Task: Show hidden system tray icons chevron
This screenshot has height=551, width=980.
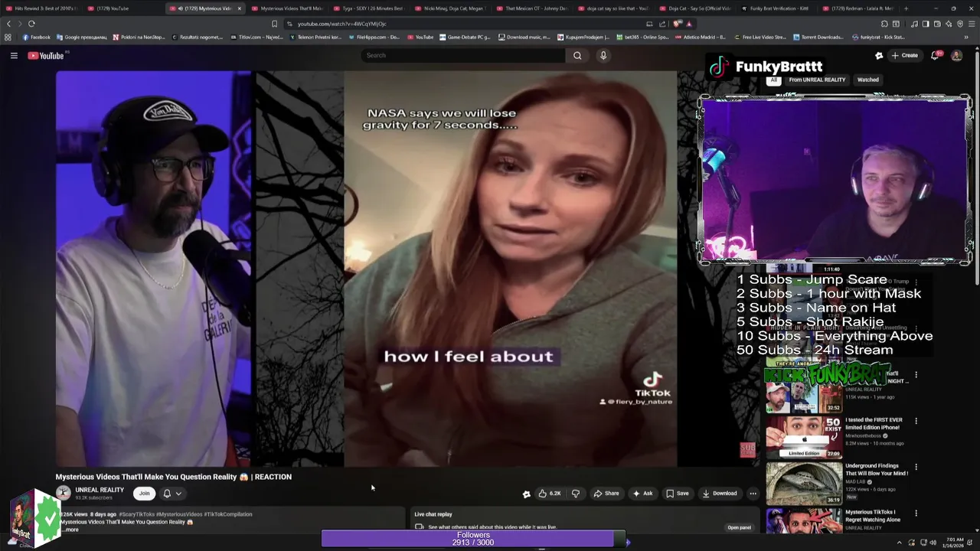Action: click(900, 543)
